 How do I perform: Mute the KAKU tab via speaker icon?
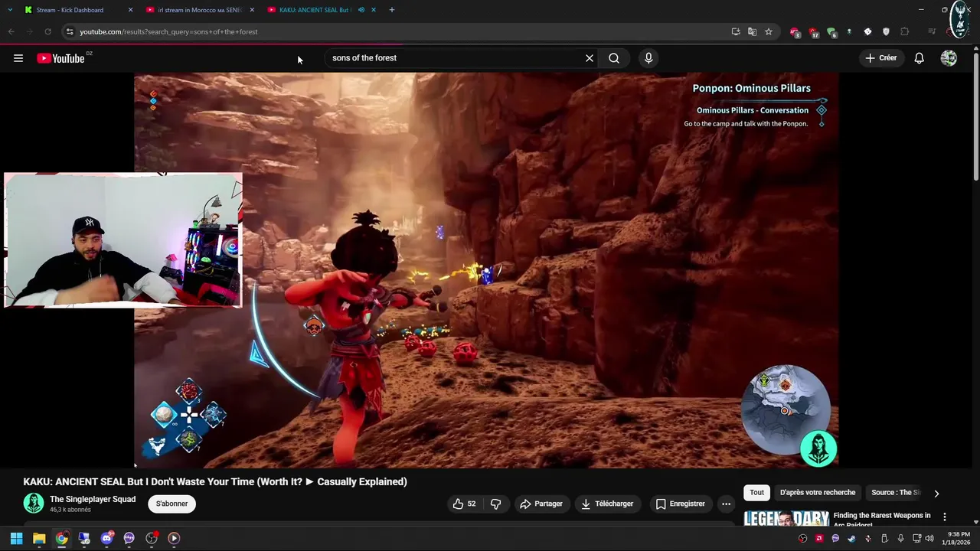(x=361, y=10)
